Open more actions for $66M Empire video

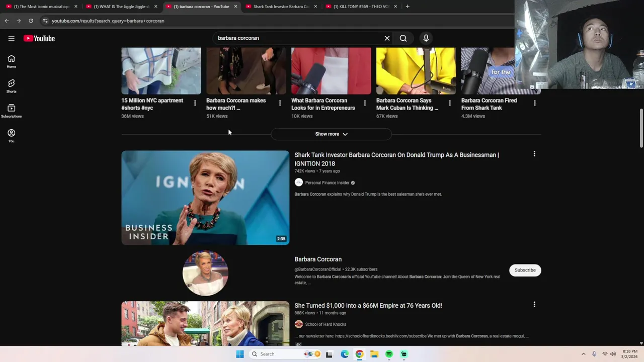(534, 304)
